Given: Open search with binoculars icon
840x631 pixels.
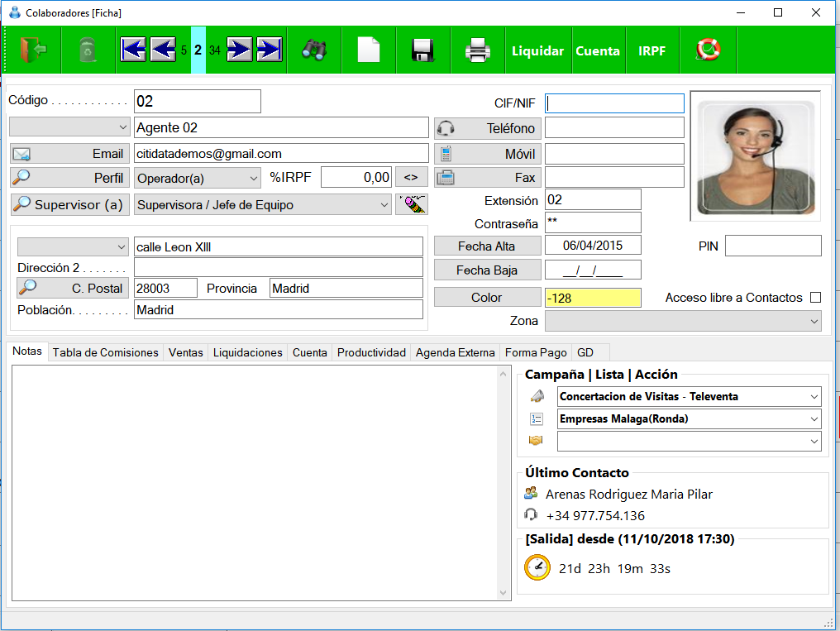Looking at the screenshot, I should [x=314, y=50].
